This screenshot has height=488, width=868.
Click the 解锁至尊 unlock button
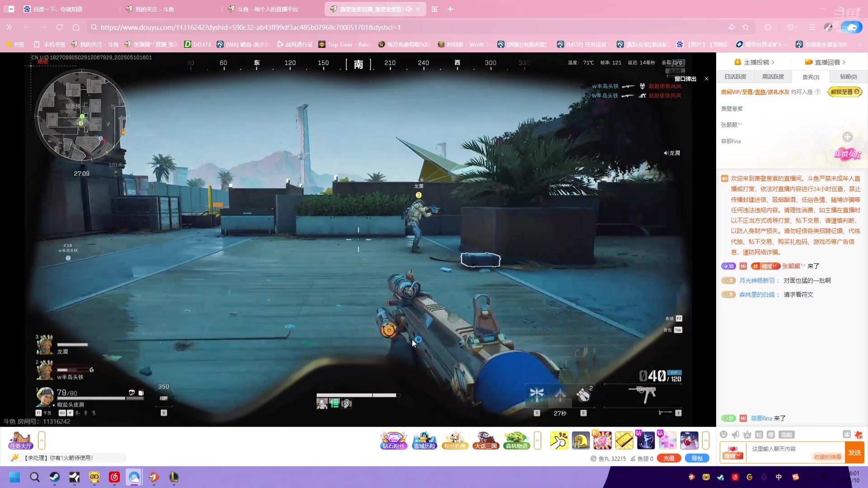[845, 92]
